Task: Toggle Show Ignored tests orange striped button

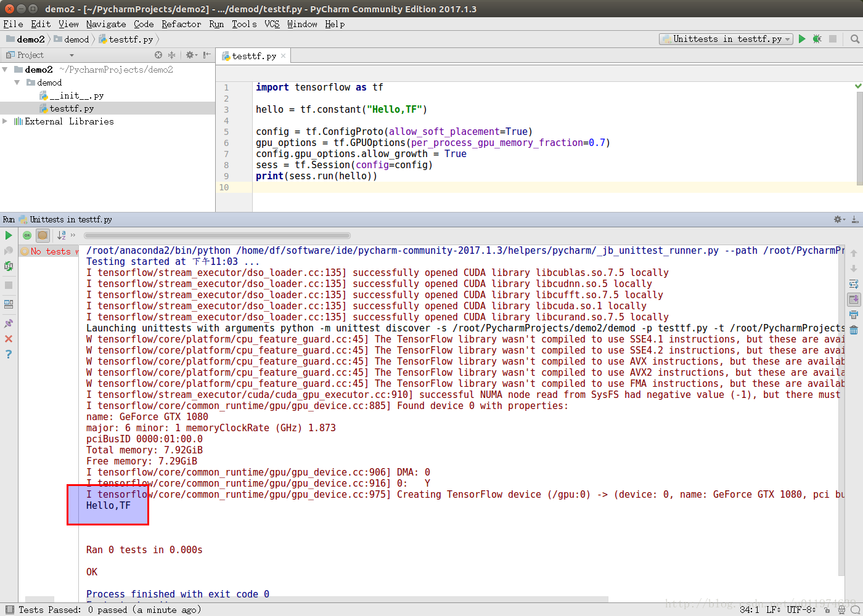Action: pos(43,235)
